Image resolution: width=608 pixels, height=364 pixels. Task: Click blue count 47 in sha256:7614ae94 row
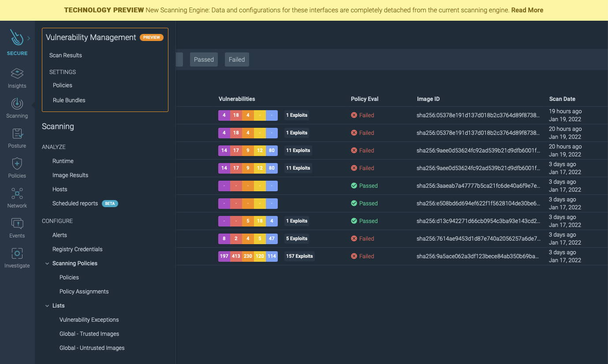click(x=272, y=238)
